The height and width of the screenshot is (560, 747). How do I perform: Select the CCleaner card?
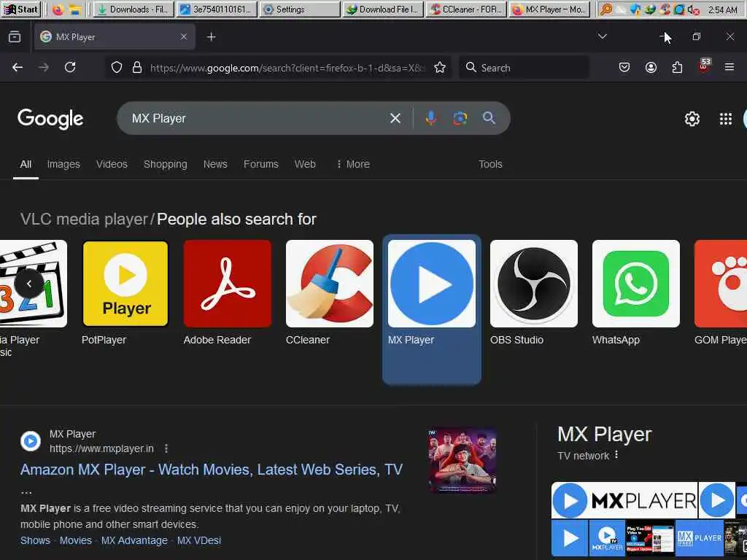coord(330,293)
